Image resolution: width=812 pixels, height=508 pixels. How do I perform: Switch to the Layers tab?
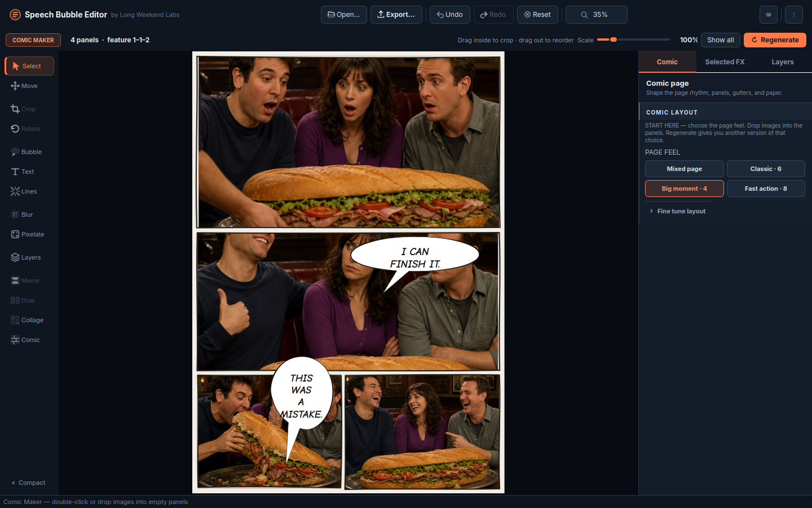point(783,62)
